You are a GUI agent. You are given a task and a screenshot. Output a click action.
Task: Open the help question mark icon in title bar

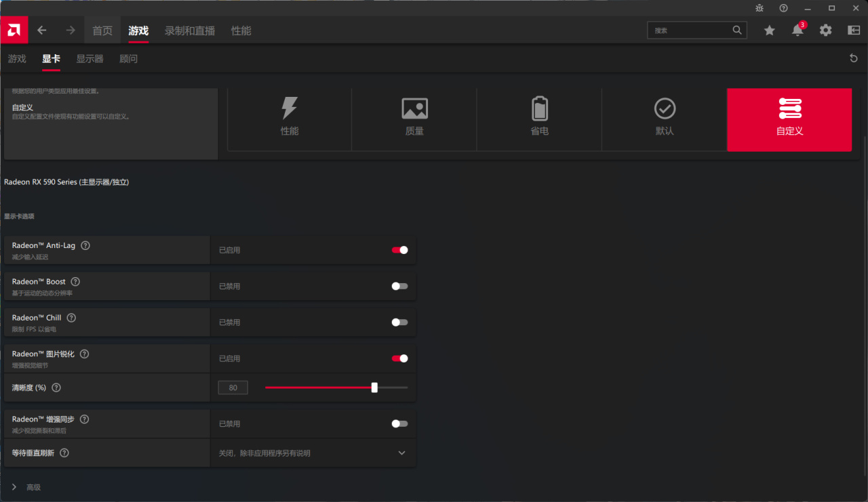pos(783,8)
